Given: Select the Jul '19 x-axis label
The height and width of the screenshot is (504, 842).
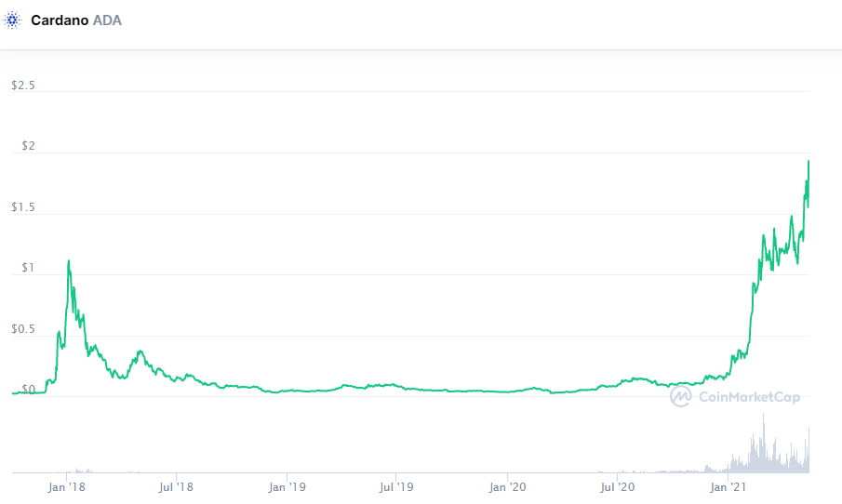Looking at the screenshot, I should (x=397, y=486).
